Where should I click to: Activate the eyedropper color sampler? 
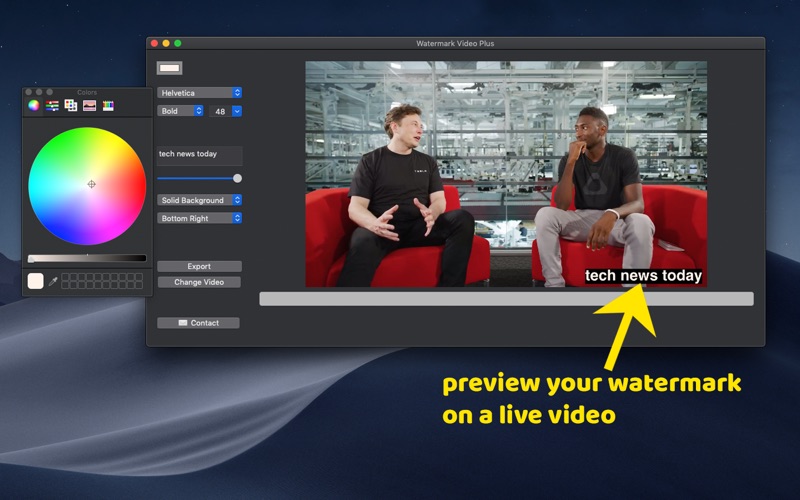point(53,281)
